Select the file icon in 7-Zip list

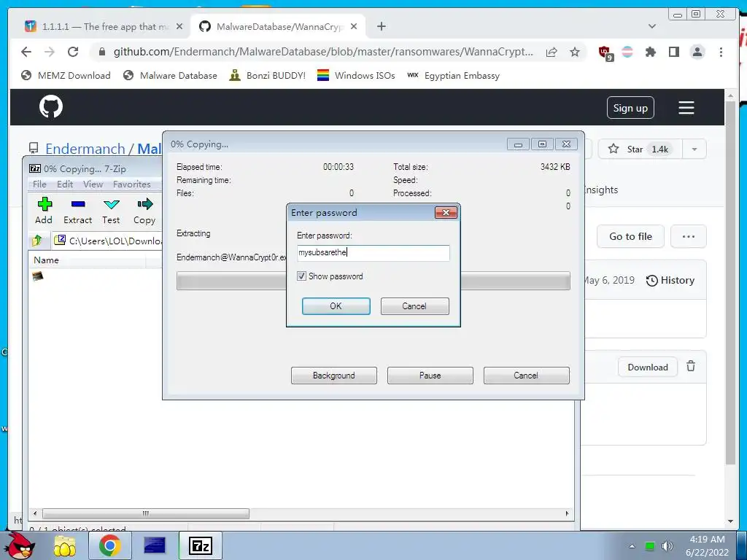tap(38, 276)
